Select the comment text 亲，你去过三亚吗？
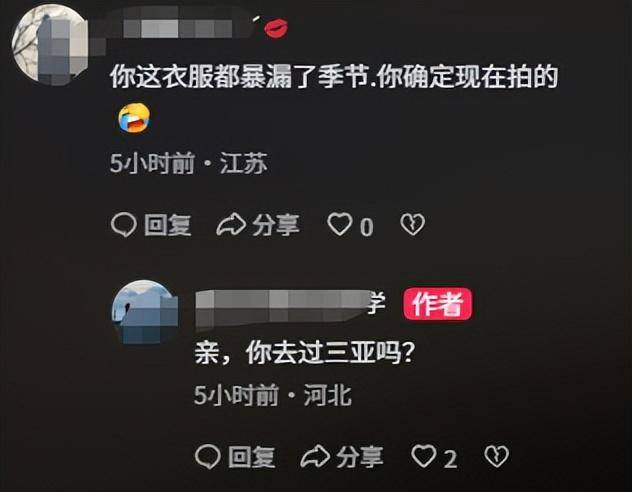 [x=305, y=353]
